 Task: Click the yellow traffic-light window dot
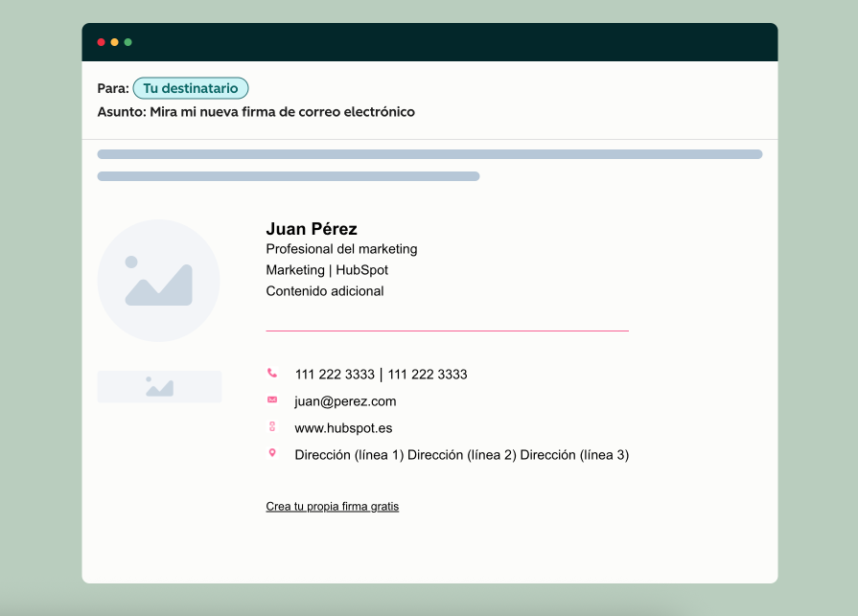coord(115,42)
